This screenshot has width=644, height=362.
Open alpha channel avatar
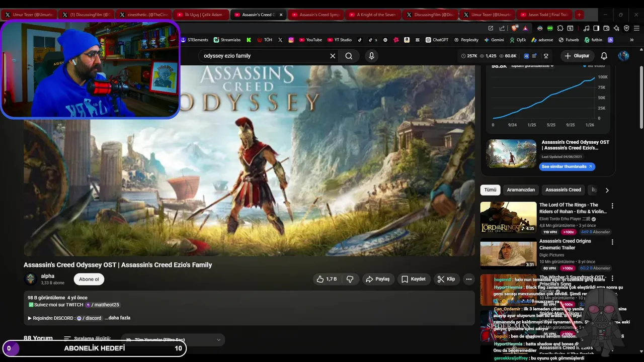(x=31, y=279)
